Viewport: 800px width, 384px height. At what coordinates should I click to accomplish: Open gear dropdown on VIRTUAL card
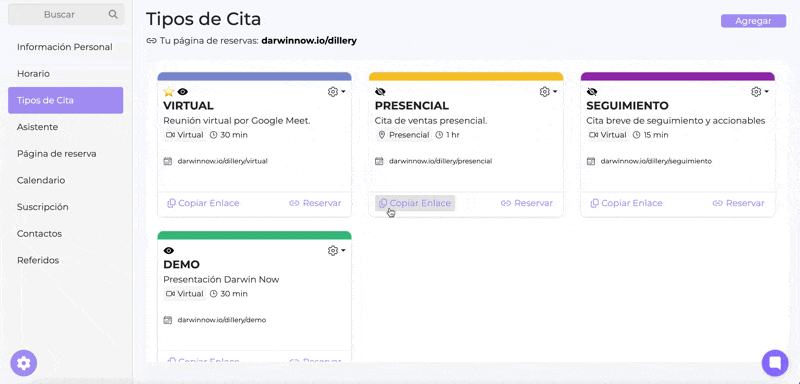[336, 92]
